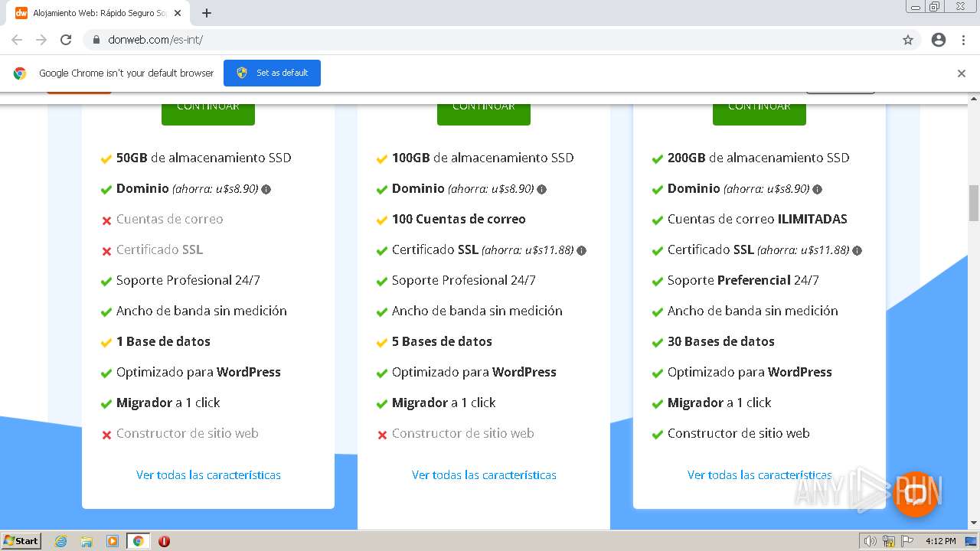Viewport: 980px width, 551px height.
Task: Reload the donweb page
Action: (66, 40)
